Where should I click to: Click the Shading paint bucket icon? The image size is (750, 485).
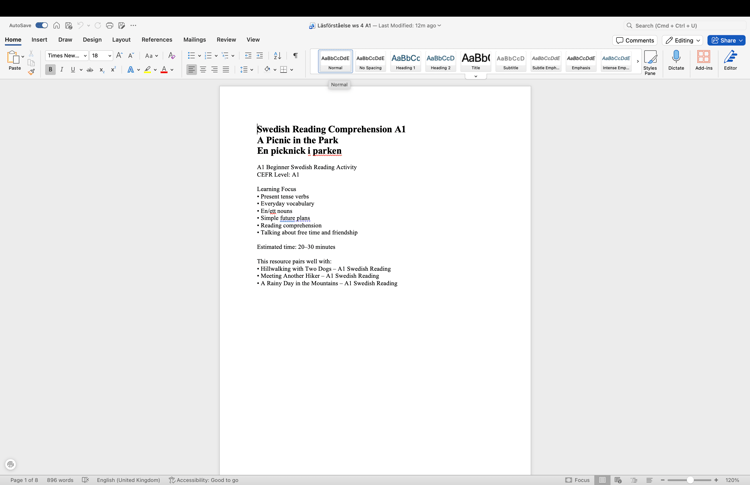[x=267, y=70]
